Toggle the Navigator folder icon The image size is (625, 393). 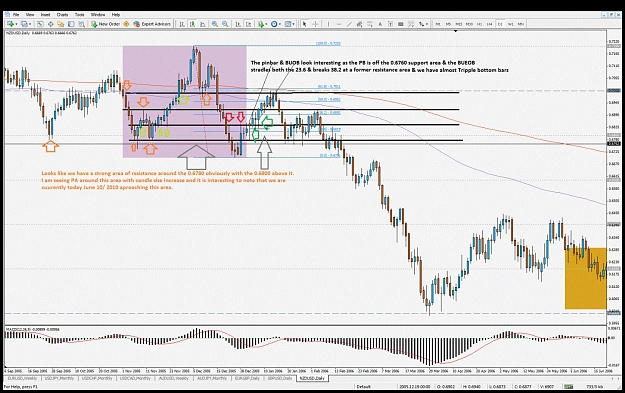point(61,24)
